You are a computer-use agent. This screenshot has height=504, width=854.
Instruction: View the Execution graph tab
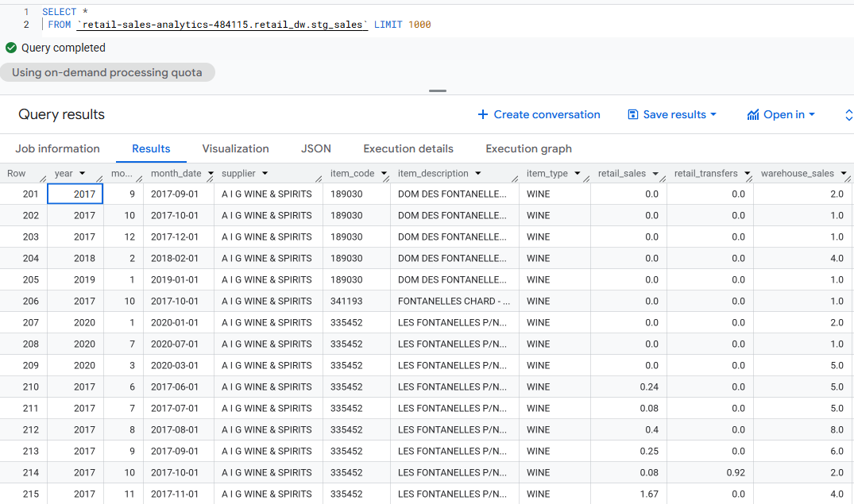coord(527,148)
